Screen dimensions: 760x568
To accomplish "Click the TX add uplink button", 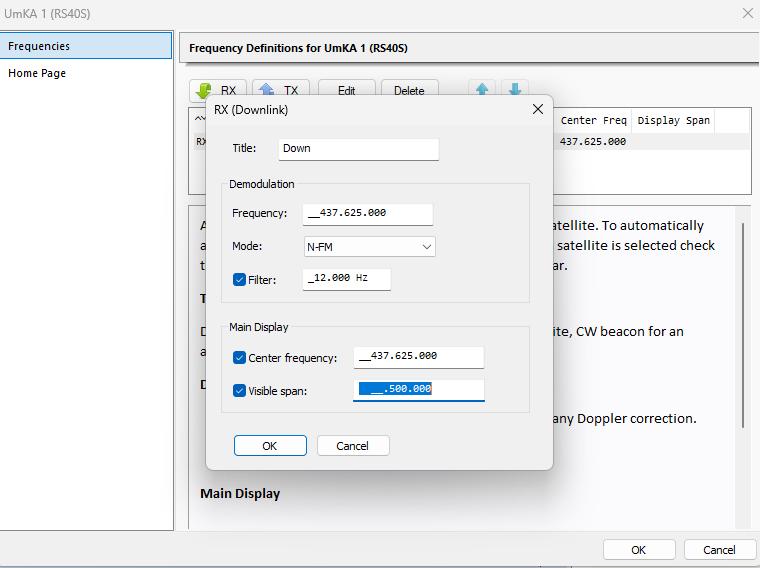I will tap(281, 90).
